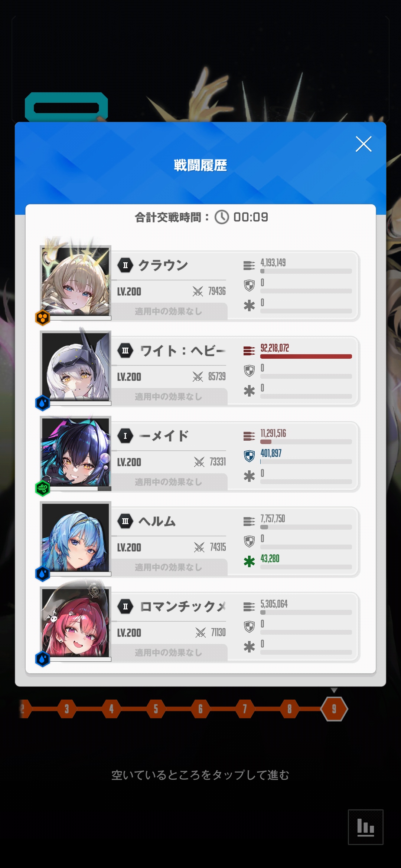Click the wind element badge on ーメイド's portrait

[43, 488]
